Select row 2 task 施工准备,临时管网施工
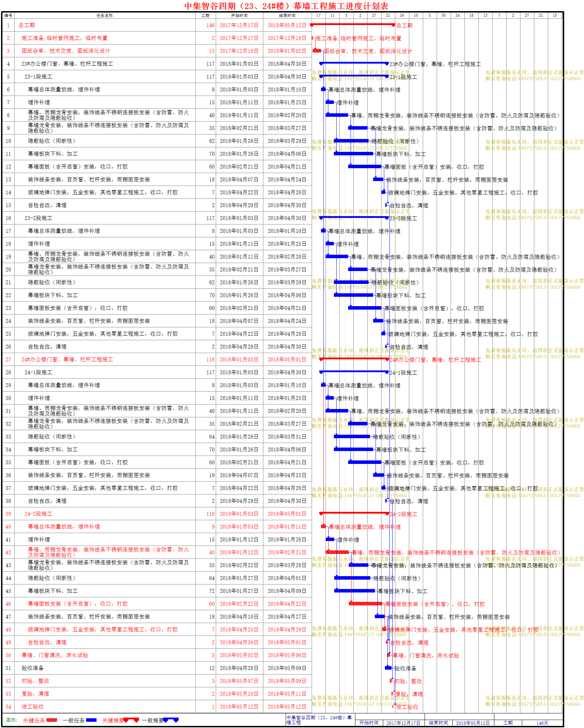The image size is (584, 728). point(64,38)
